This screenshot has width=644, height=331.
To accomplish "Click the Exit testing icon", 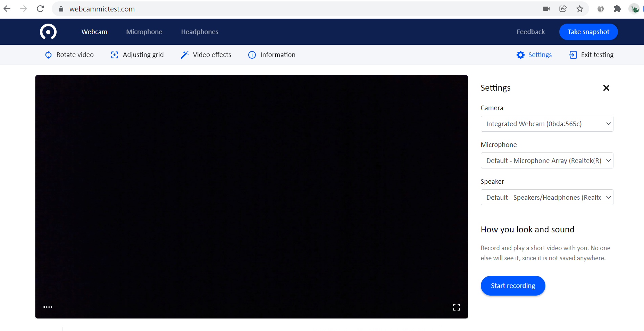I will point(573,55).
